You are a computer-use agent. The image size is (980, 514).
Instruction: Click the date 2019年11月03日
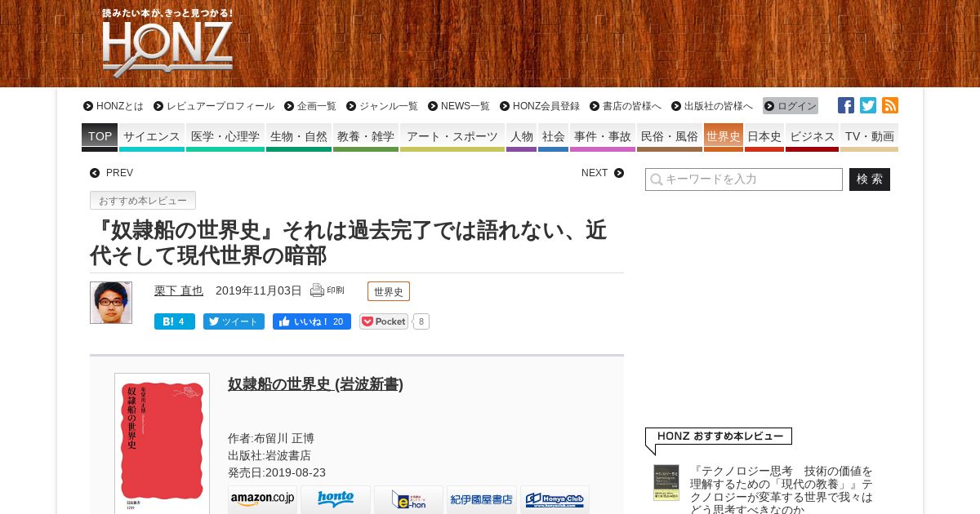coord(259,290)
